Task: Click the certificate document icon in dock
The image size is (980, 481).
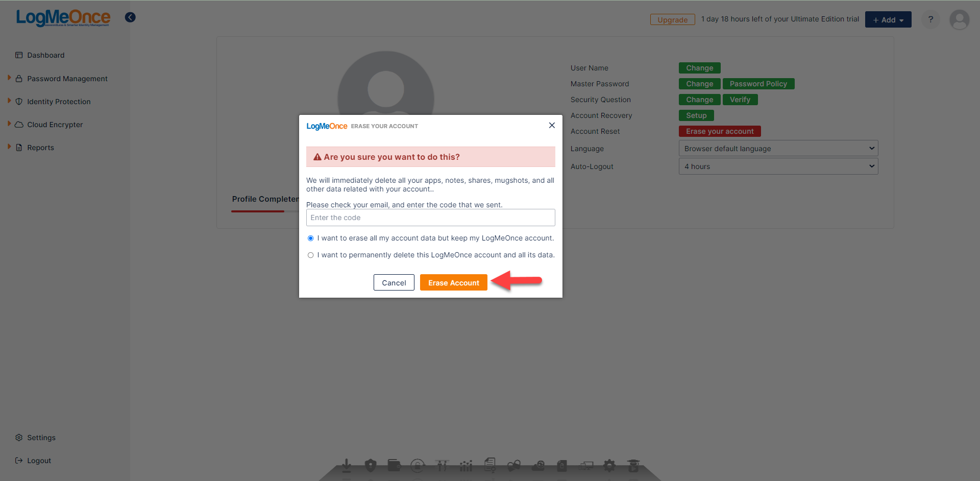Action: coord(490,465)
